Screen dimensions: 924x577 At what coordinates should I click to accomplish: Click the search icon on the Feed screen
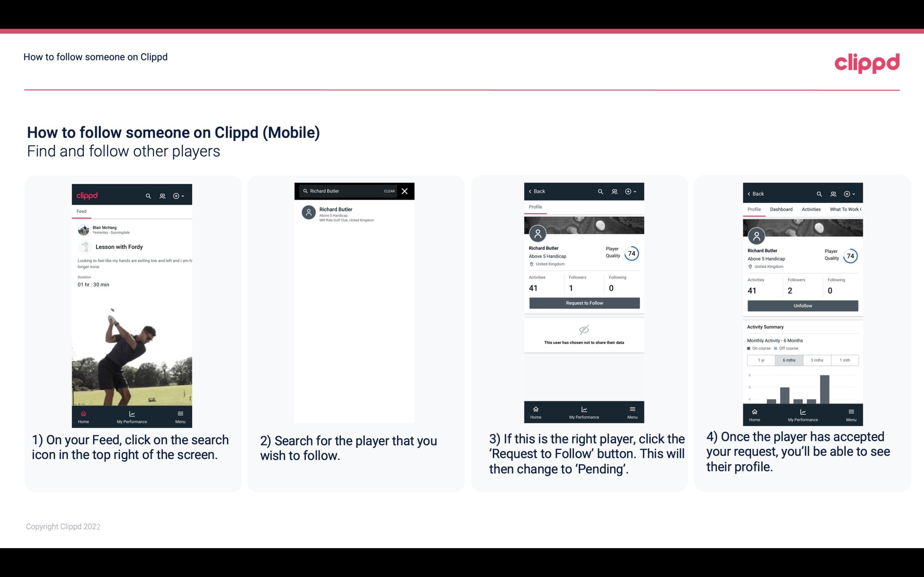[x=147, y=195]
